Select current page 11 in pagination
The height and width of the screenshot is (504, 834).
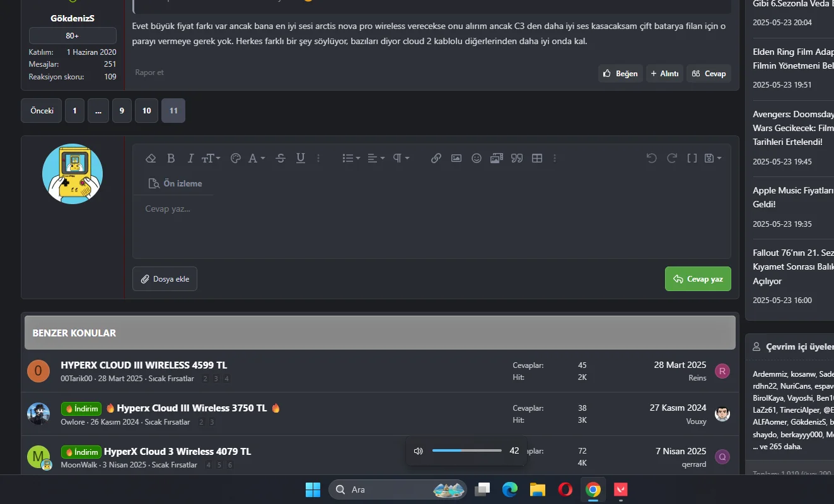(173, 111)
